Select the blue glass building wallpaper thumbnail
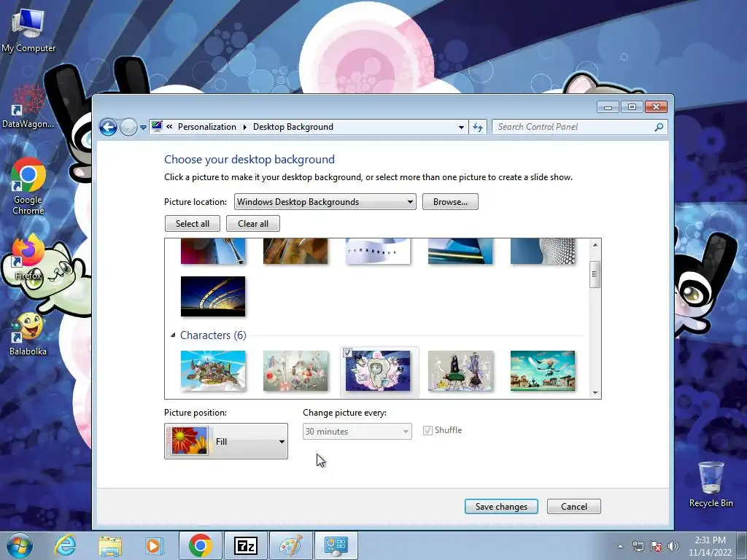This screenshot has width=747, height=560. tap(460, 251)
